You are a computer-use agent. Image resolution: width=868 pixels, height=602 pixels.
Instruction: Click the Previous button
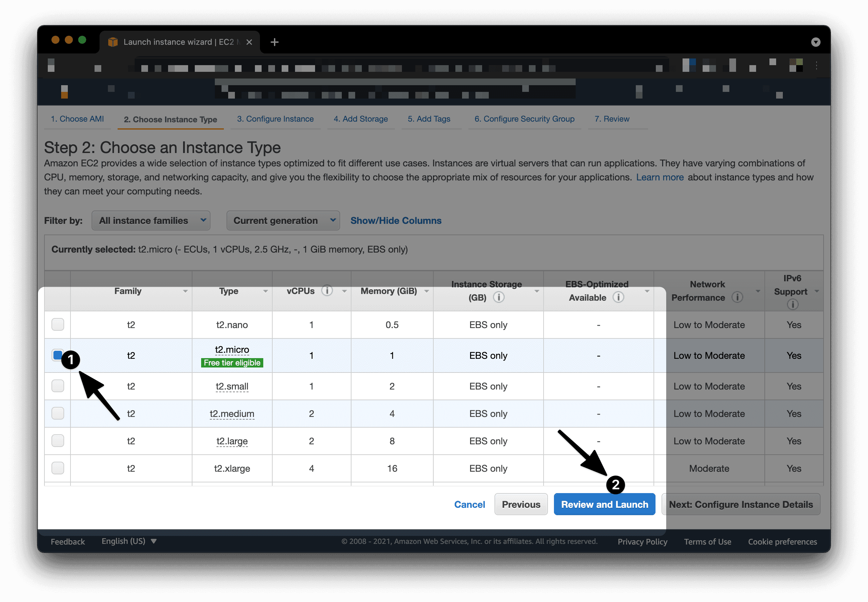tap(521, 504)
